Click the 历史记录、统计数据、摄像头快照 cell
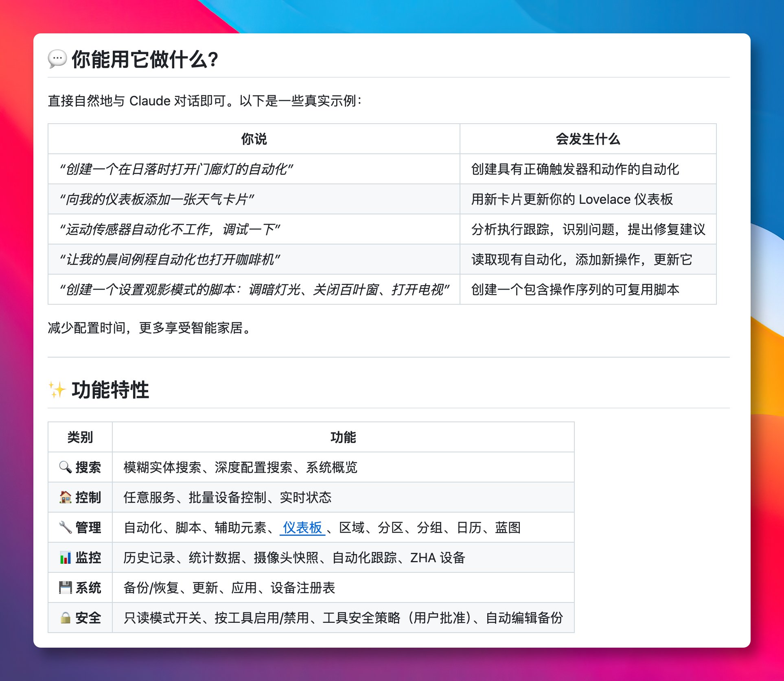Image resolution: width=784 pixels, height=681 pixels. click(x=343, y=557)
